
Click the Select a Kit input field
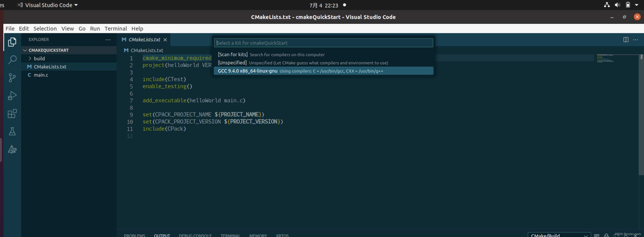coord(323,43)
